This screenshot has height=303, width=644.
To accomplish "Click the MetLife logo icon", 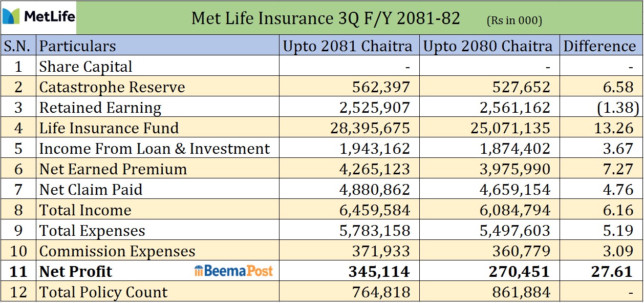I will click(11, 16).
